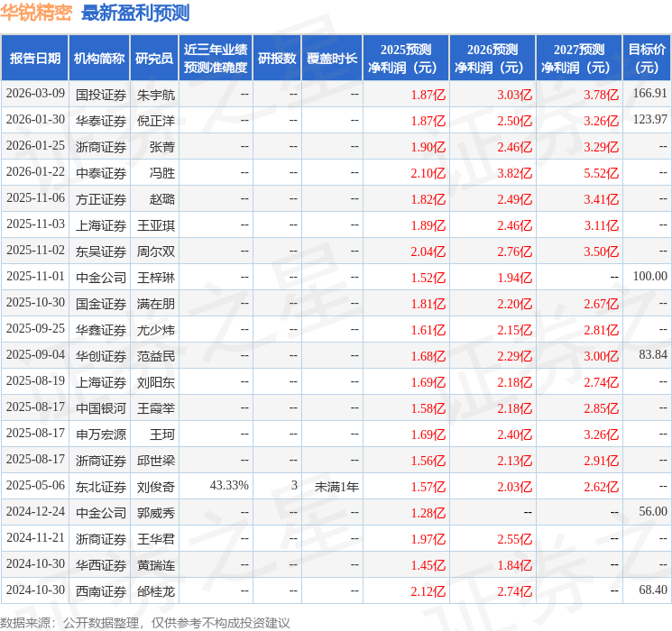Screen dimensions: 672x631
Task: Select the 研究员 column header
Action: click(x=154, y=59)
